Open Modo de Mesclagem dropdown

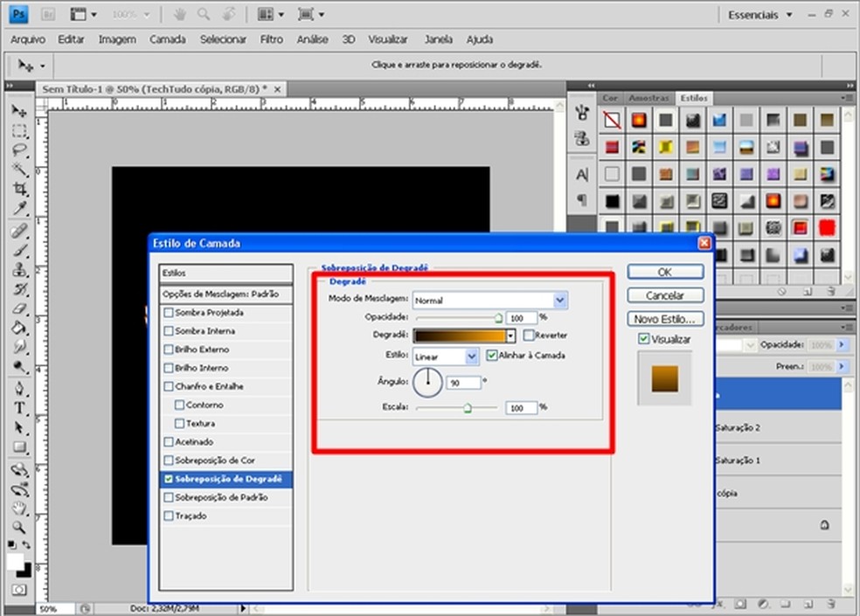559,300
